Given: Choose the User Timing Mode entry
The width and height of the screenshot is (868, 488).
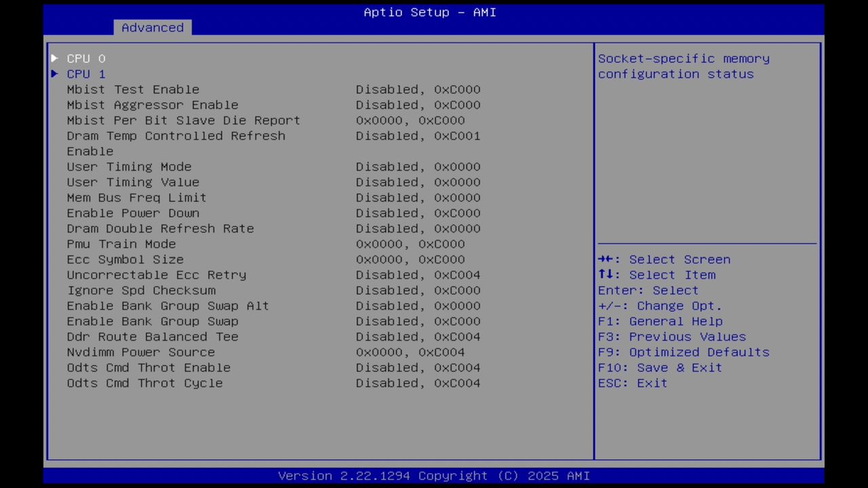Looking at the screenshot, I should point(129,166).
